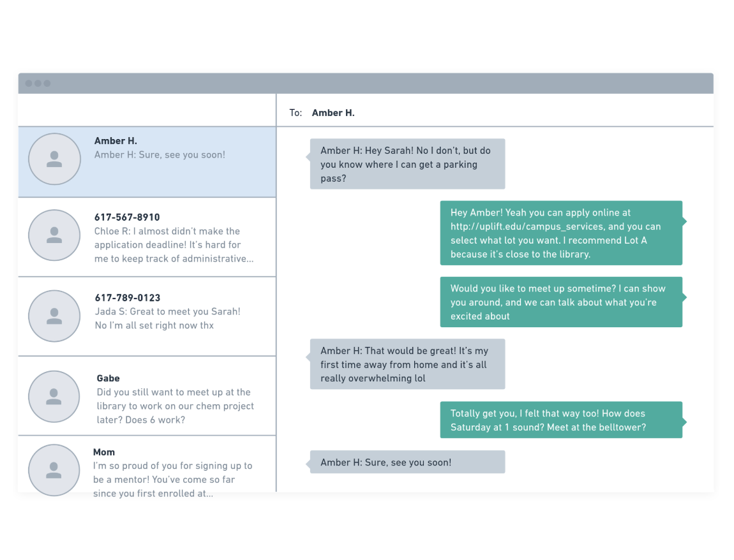Click Amber's "Sure, see you soon!" chat bubble
Screen dimensions: 734x560
(407, 462)
